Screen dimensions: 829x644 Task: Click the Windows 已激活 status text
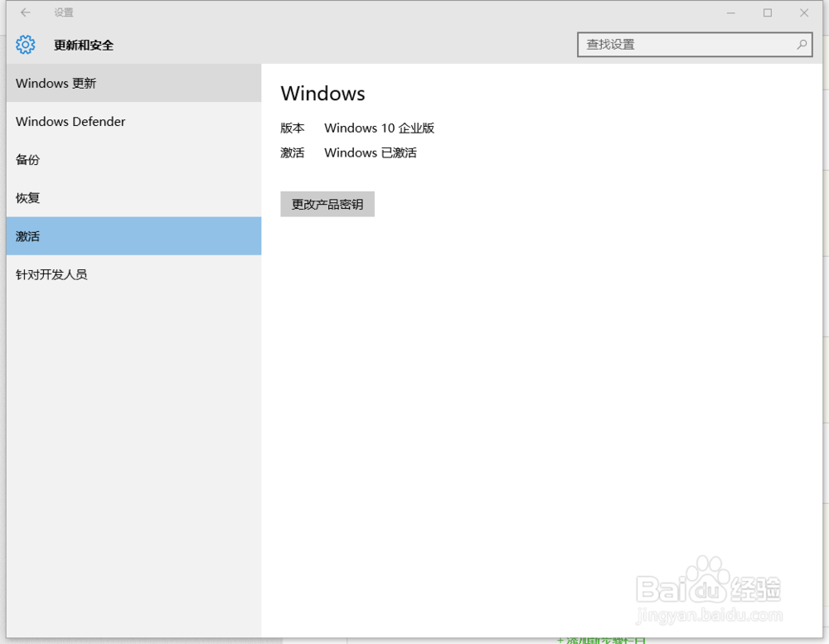coord(371,153)
